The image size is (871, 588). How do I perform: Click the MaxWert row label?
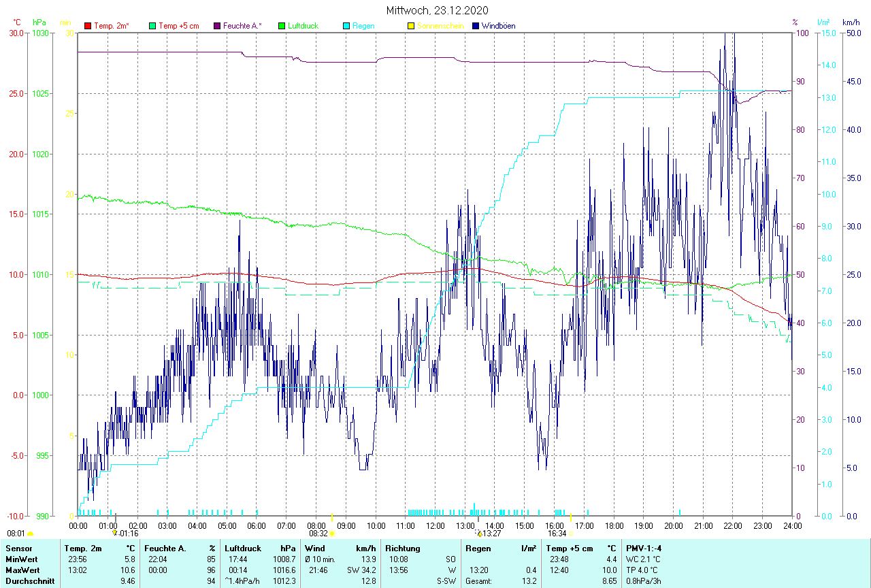pos(22,570)
